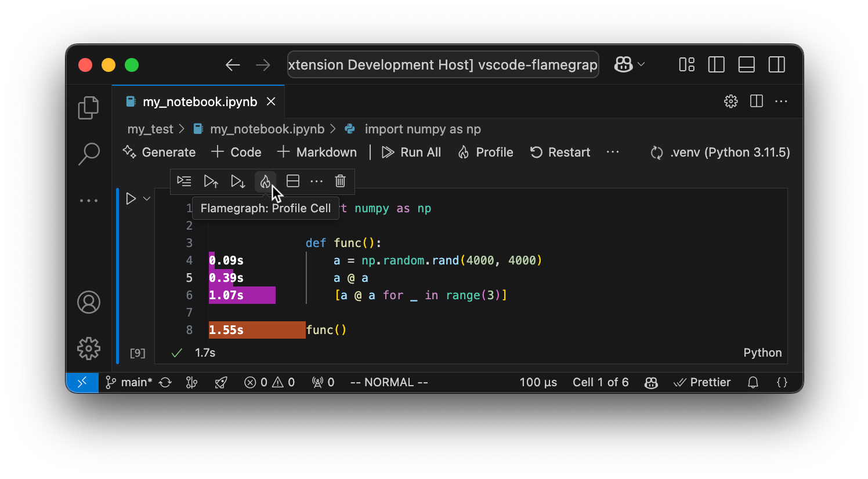Open Source Control sync changes
This screenshot has height=479, width=868.
click(x=165, y=382)
